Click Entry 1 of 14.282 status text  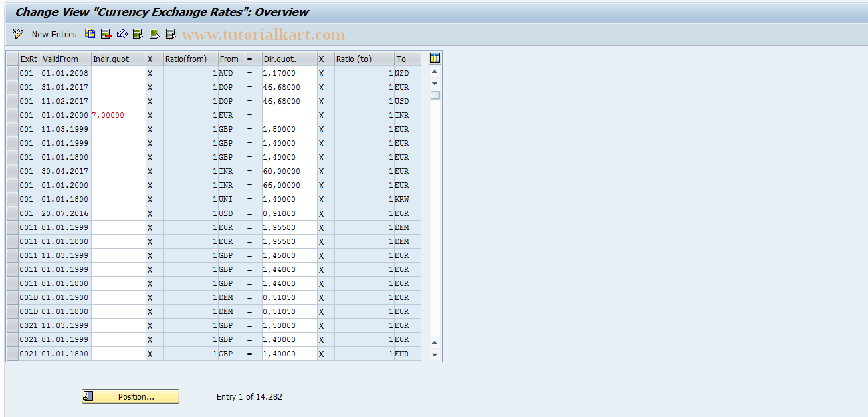249,396
